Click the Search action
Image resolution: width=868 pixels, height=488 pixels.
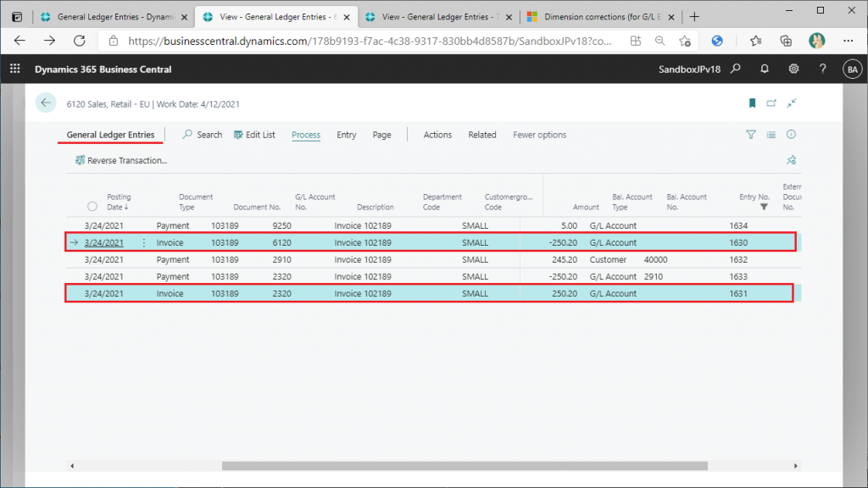click(202, 135)
